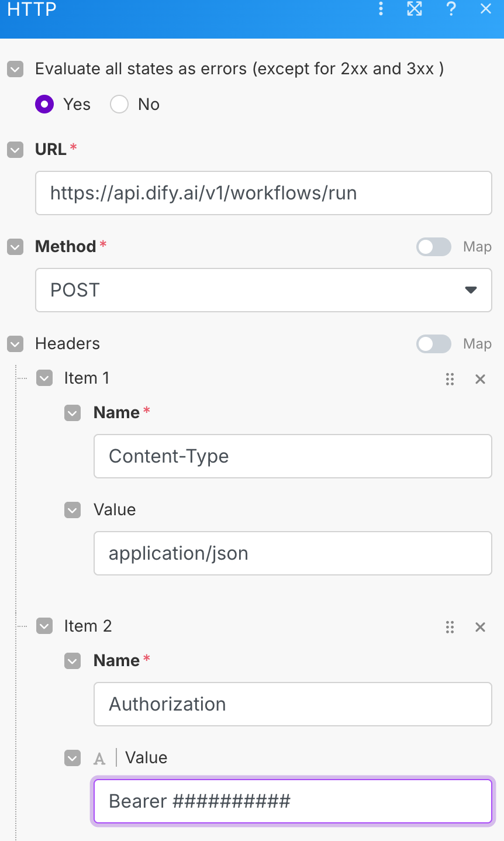Grab the drag handle of header Item 2
The image size is (504, 841).
450,627
